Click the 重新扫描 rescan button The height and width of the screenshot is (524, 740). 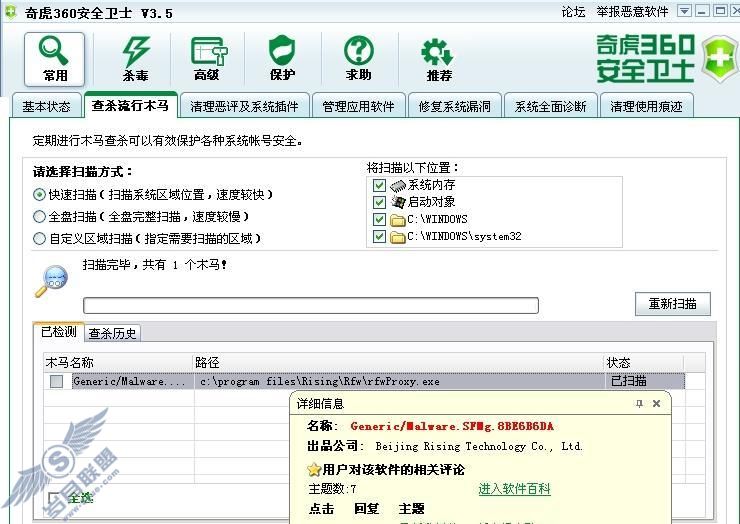tap(673, 304)
